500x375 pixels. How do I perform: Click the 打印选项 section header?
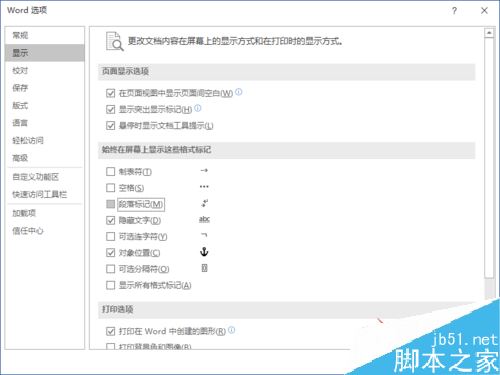tap(117, 309)
